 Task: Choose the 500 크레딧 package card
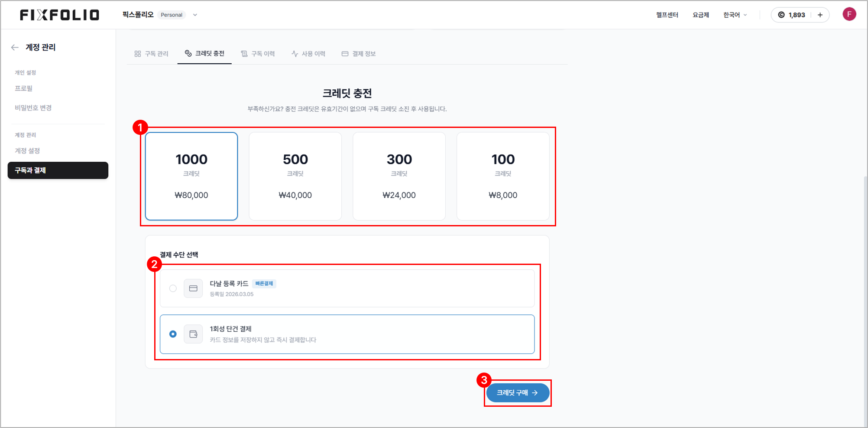tap(295, 176)
